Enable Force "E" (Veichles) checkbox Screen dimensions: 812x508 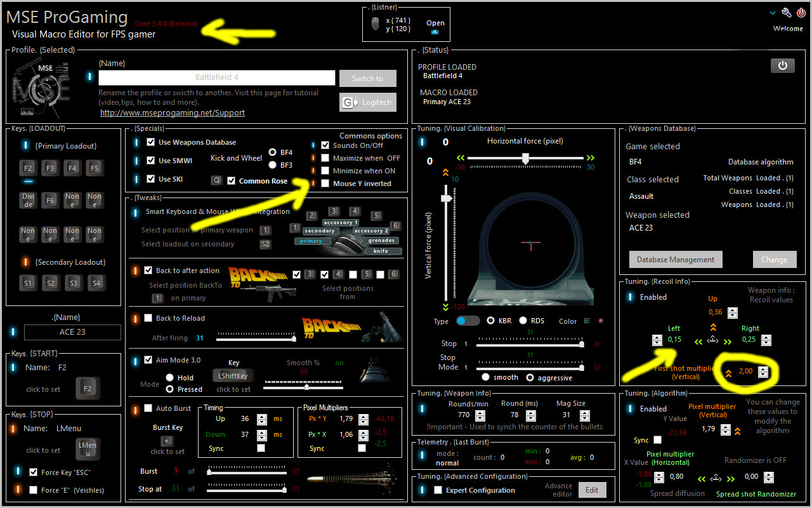click(34, 490)
